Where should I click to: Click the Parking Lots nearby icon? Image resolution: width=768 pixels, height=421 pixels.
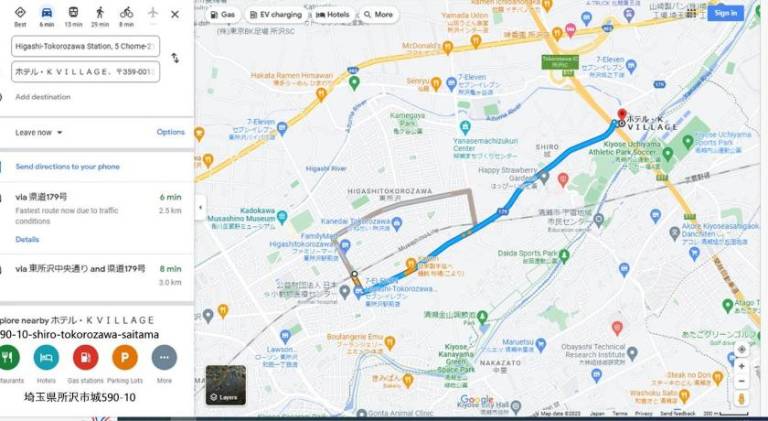tap(125, 357)
